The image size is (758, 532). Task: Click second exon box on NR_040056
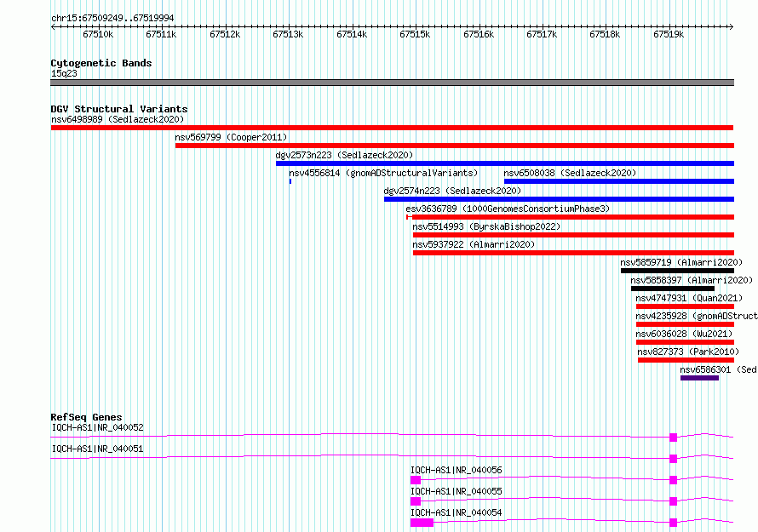(x=674, y=480)
